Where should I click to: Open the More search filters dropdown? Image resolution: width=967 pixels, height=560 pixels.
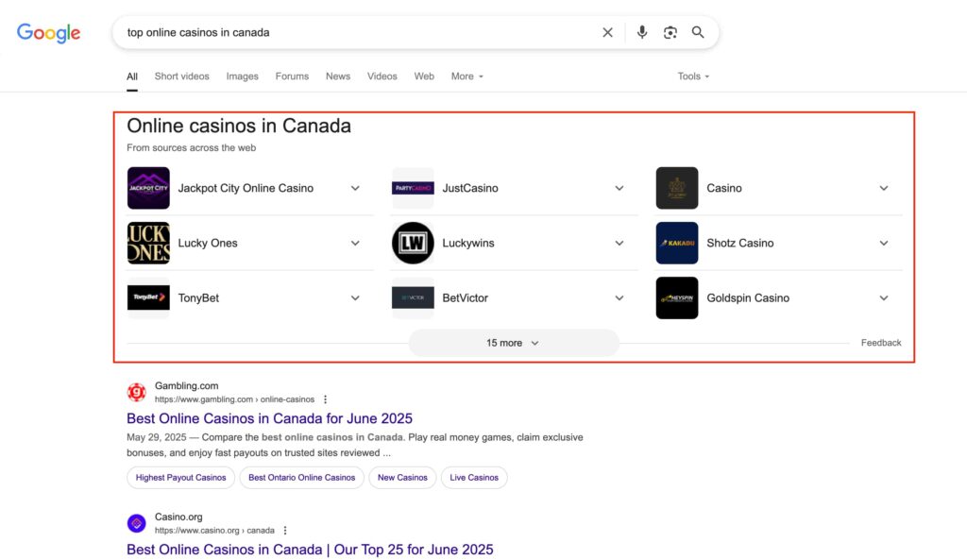pyautogui.click(x=467, y=76)
